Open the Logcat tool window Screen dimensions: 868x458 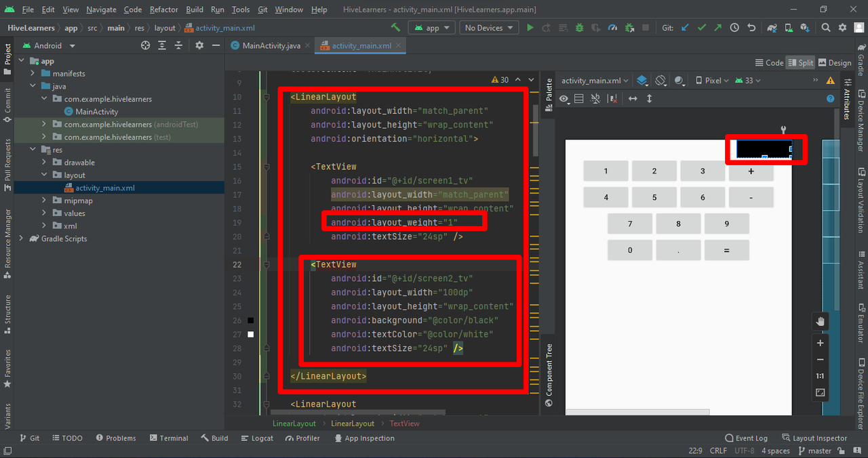pos(257,438)
